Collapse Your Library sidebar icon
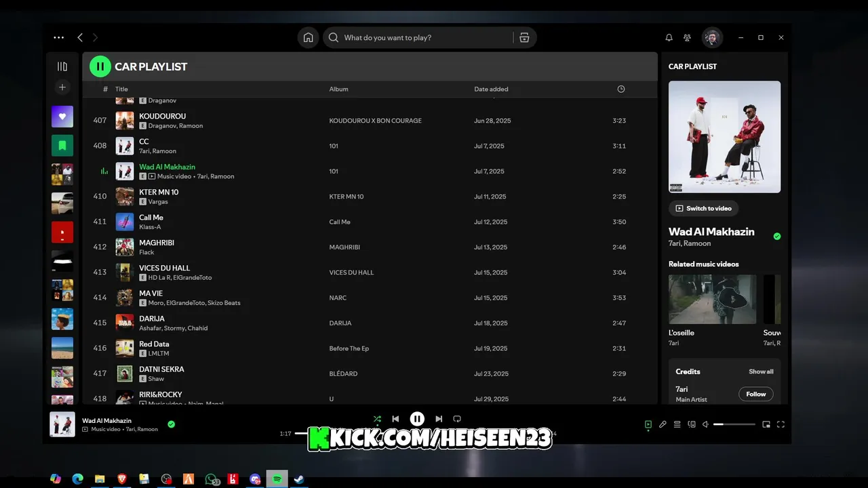The image size is (868, 488). coord(62,66)
